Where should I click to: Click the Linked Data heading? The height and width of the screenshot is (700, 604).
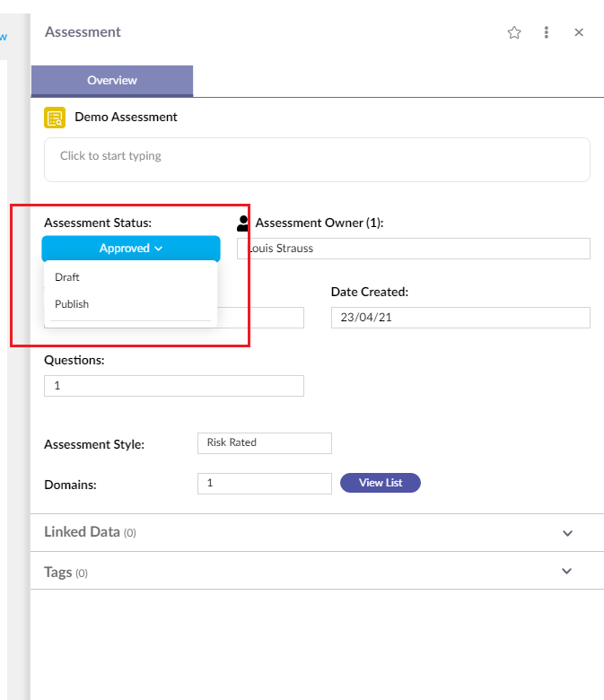tap(83, 531)
